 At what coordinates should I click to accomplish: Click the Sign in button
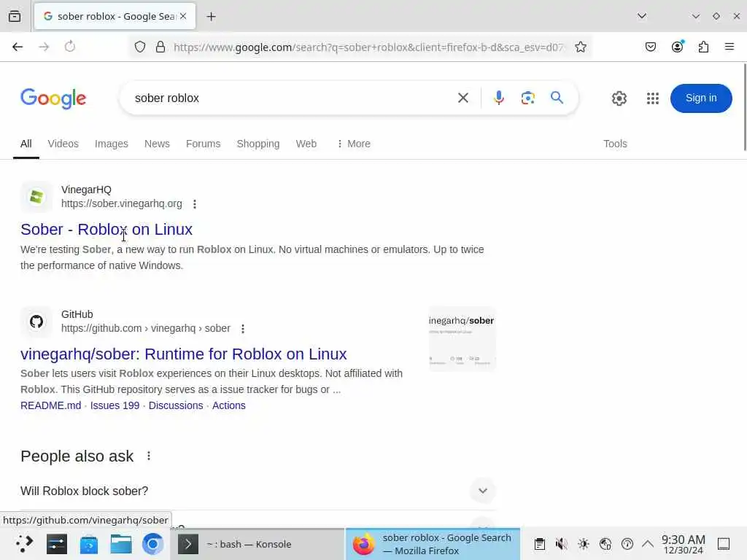pyautogui.click(x=701, y=98)
